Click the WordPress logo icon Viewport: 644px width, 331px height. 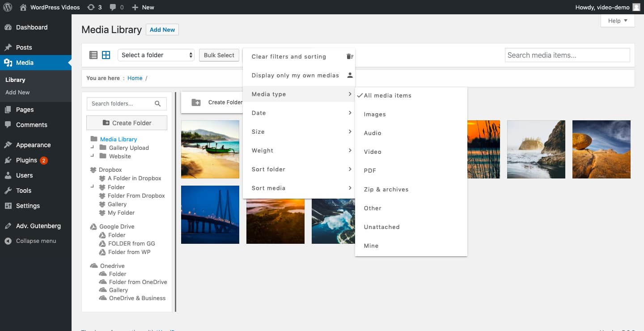click(x=8, y=7)
